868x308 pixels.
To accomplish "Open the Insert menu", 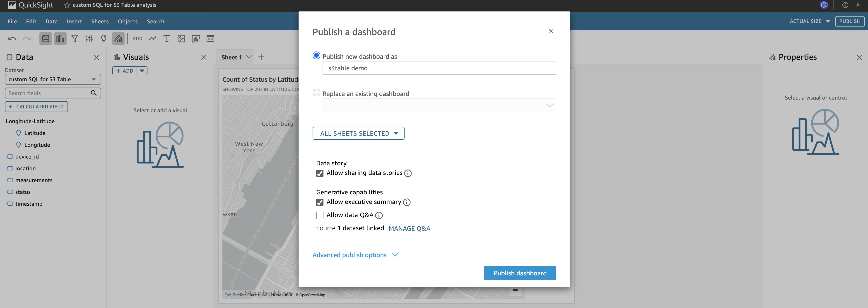I will coord(74,22).
